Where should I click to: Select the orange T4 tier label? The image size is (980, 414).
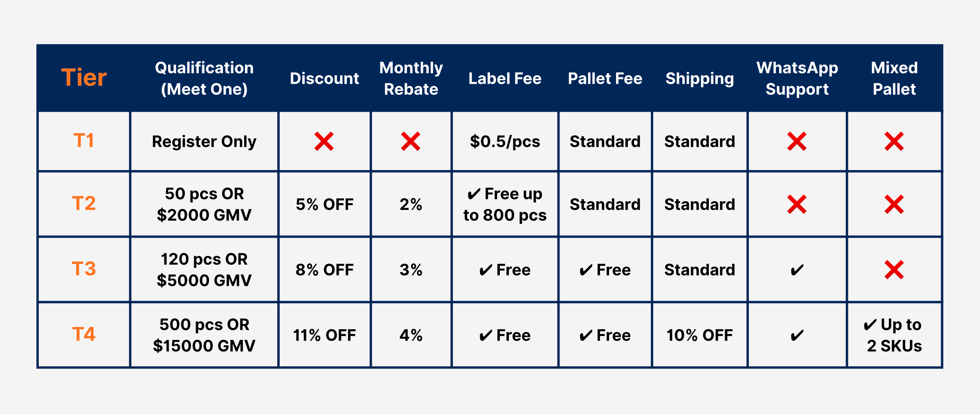[84, 335]
